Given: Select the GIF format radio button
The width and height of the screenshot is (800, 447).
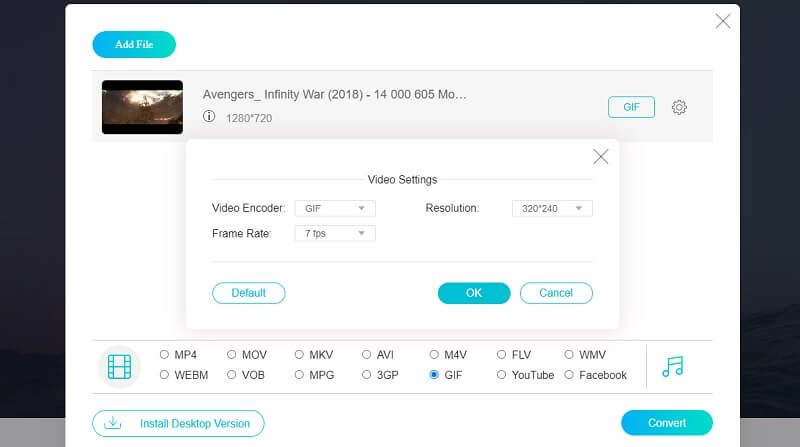Looking at the screenshot, I should point(434,375).
